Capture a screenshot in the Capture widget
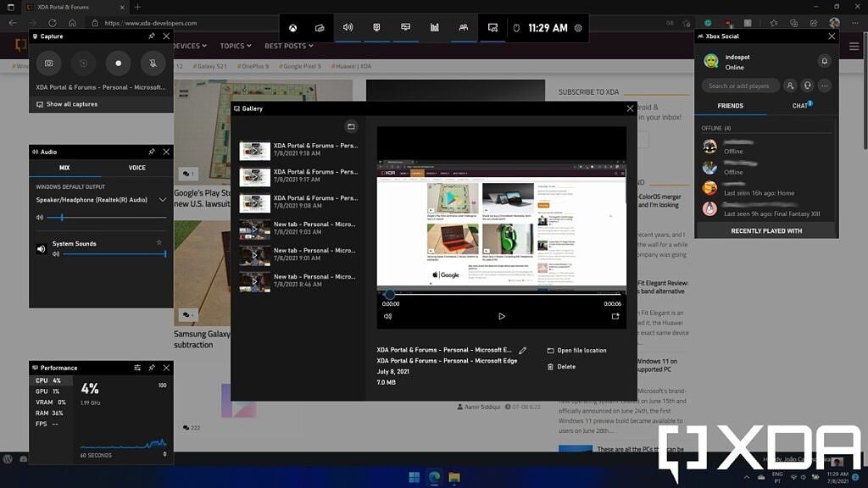This screenshot has width=868, height=488. tap(48, 63)
